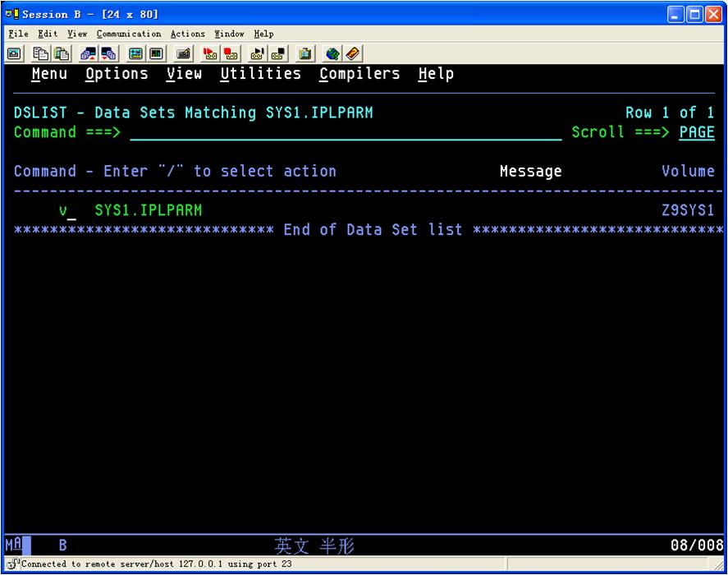Click the Copy toolbar icon
This screenshot has height=575, width=728.
click(41, 54)
